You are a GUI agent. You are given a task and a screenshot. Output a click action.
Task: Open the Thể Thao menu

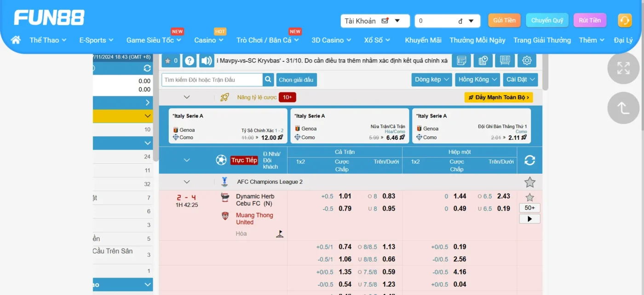(48, 40)
